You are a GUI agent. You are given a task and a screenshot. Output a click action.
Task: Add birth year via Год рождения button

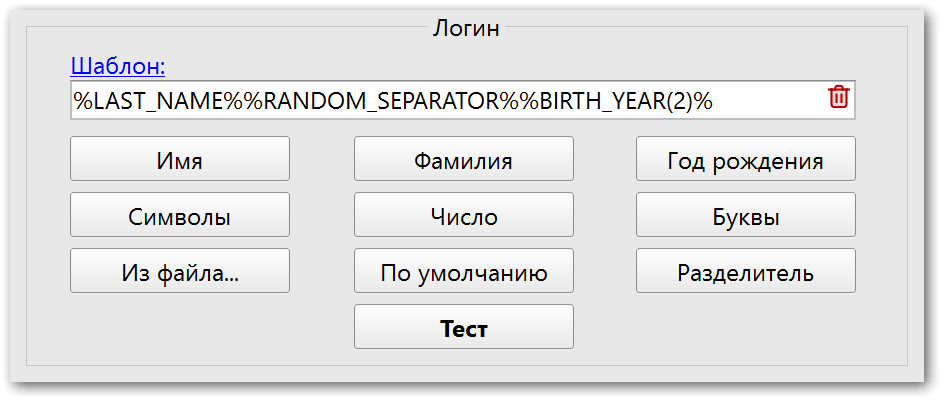(746, 159)
